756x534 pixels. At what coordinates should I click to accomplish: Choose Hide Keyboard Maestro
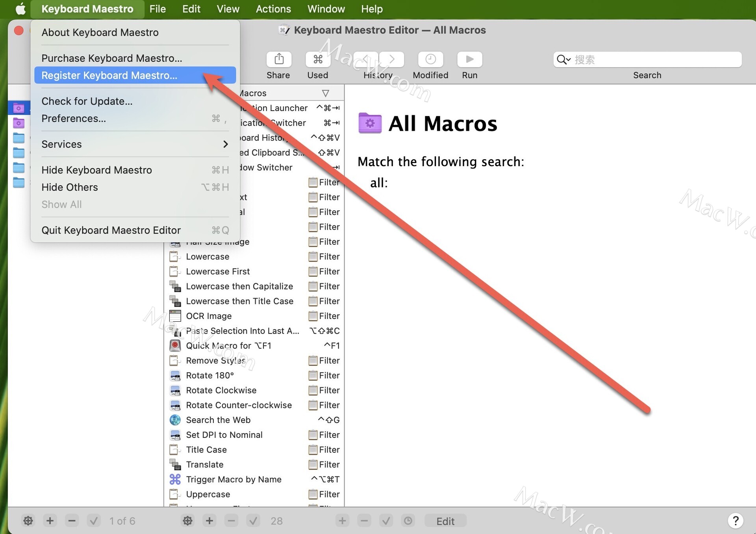point(135,170)
